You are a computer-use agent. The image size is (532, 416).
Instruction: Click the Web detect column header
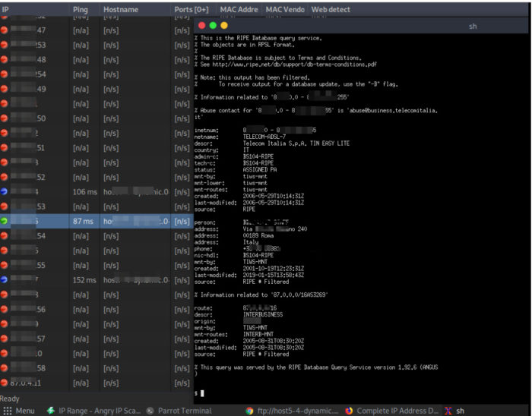(x=331, y=9)
